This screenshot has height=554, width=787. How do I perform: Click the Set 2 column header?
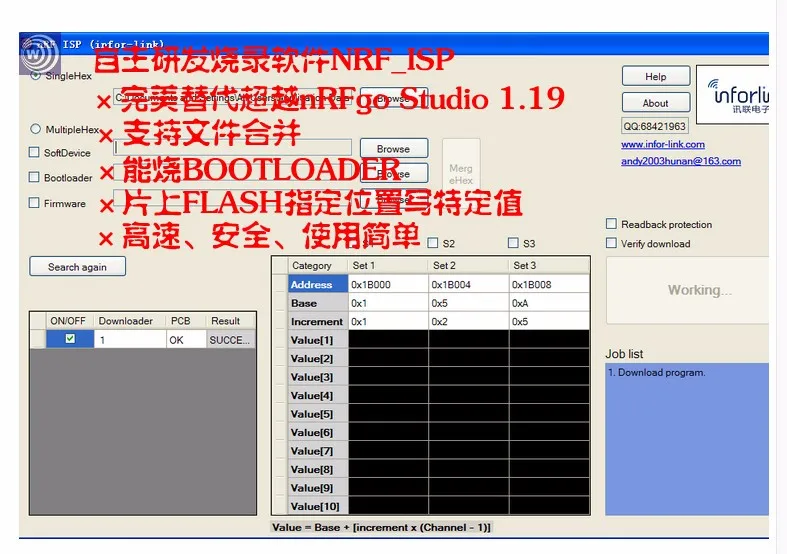coord(468,265)
